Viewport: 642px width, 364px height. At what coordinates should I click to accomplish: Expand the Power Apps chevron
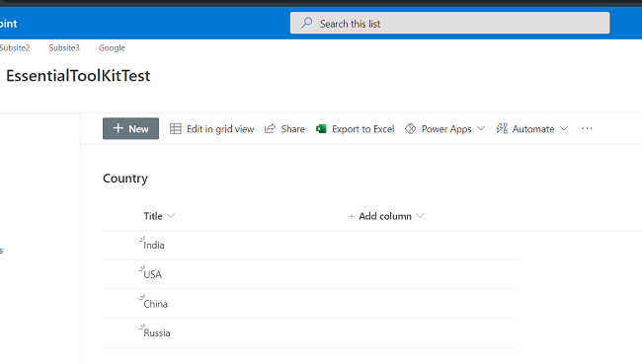coord(481,129)
